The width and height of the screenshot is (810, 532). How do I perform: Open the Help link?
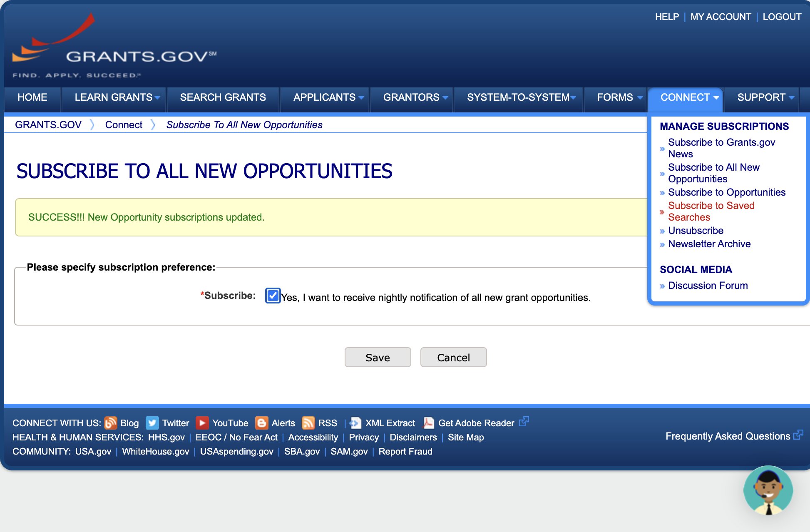pyautogui.click(x=667, y=17)
